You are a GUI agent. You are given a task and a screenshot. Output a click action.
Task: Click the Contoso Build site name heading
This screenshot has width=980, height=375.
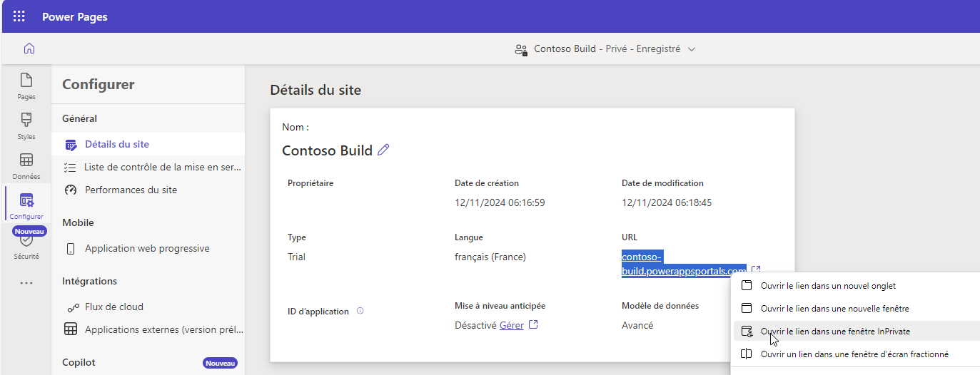(327, 150)
